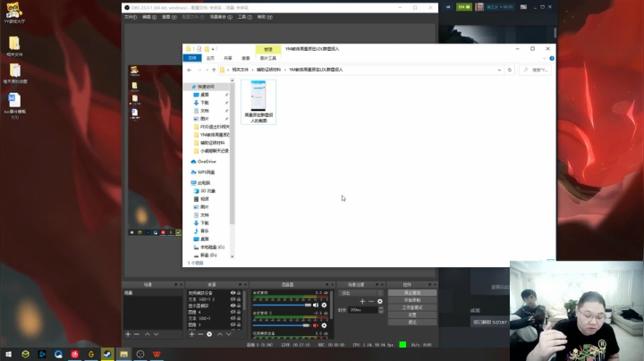Click 开始录制 to start recording

click(x=412, y=300)
